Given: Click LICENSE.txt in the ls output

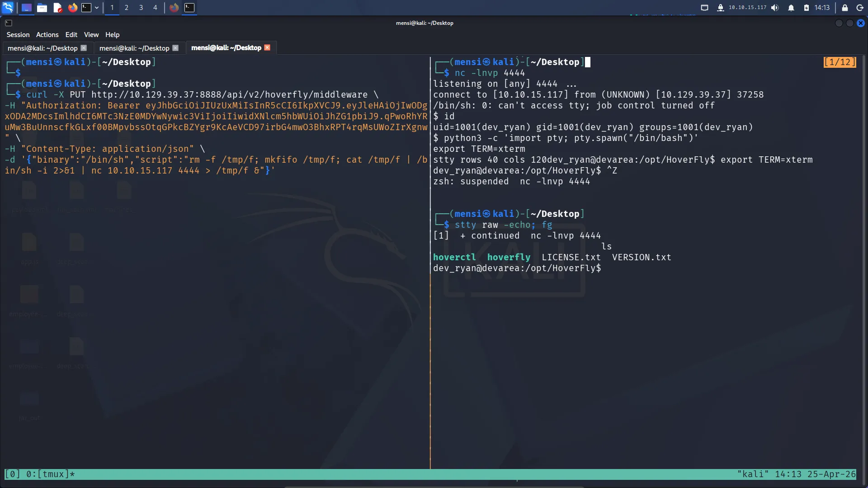Looking at the screenshot, I should [571, 257].
